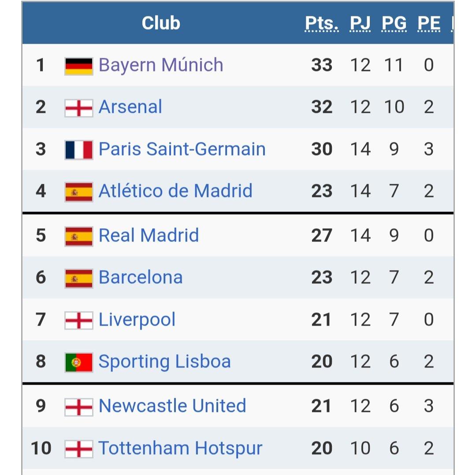This screenshot has height=475, width=476.
Task: Click the PG column header abbreviation
Action: click(394, 23)
